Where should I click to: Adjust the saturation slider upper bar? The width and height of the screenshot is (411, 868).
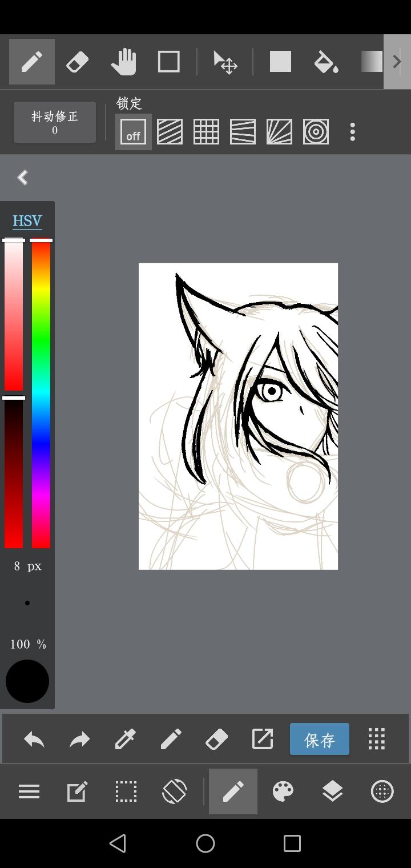coord(14,315)
